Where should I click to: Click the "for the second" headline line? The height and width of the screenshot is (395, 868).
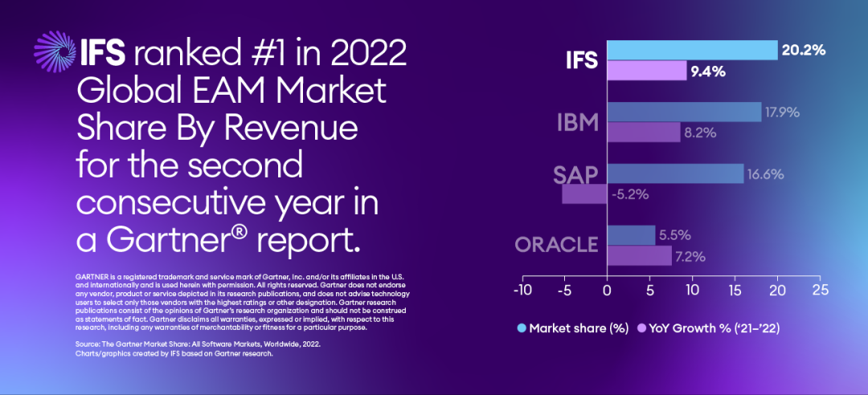pos(191,166)
